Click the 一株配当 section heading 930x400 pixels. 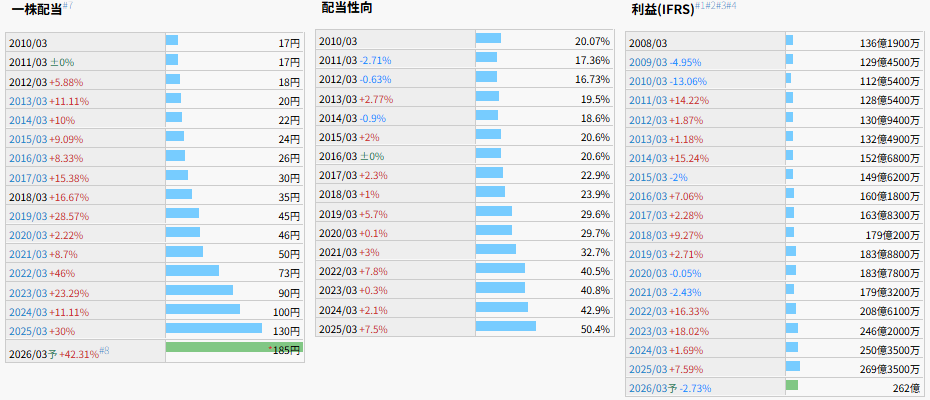36,8
